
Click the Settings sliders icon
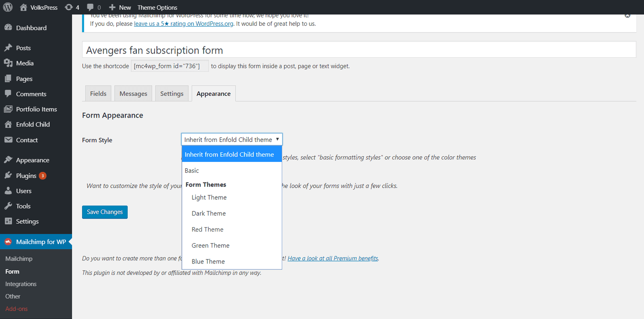pyautogui.click(x=8, y=221)
